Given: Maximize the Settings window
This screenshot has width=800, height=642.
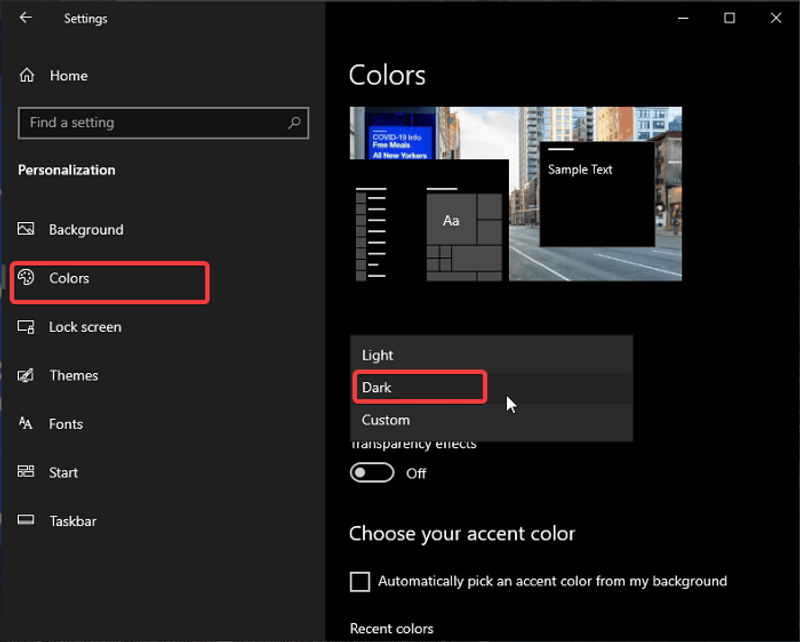Looking at the screenshot, I should point(730,18).
